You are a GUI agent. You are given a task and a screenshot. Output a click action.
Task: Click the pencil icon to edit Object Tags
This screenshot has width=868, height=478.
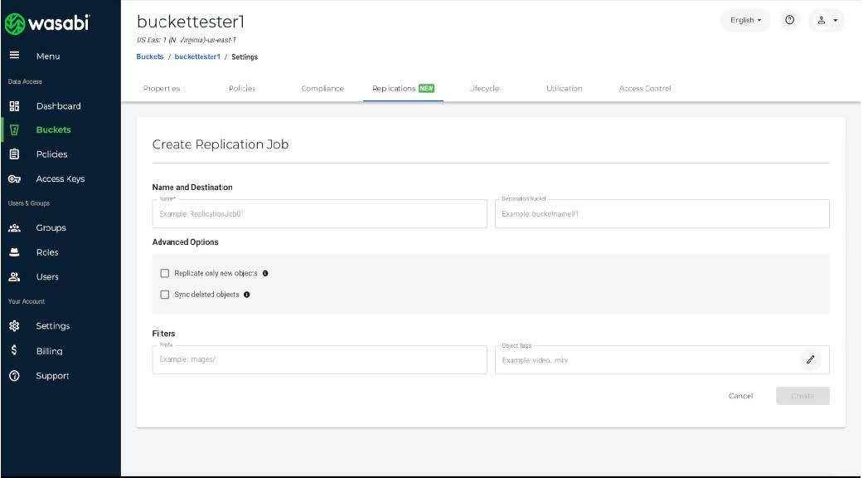tap(810, 359)
